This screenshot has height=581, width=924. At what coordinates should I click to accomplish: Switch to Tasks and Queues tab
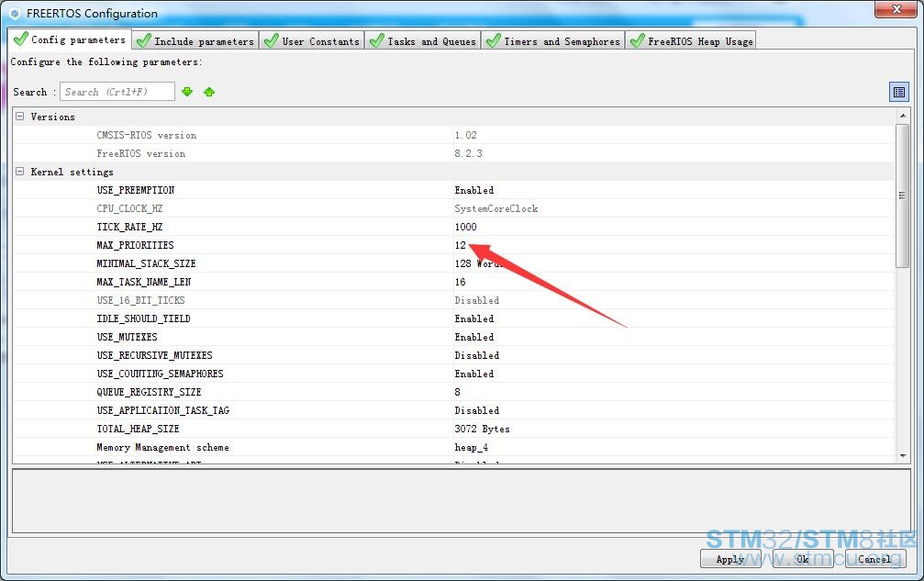coord(423,41)
